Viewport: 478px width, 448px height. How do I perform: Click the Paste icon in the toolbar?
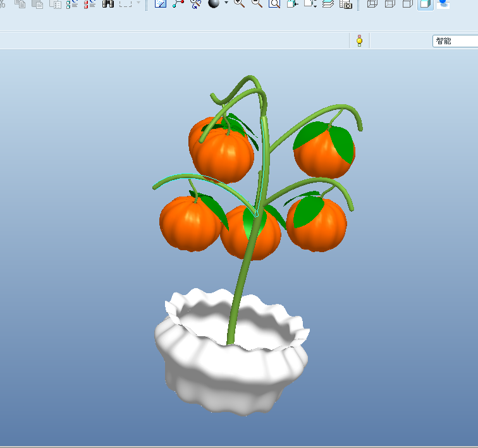click(37, 4)
